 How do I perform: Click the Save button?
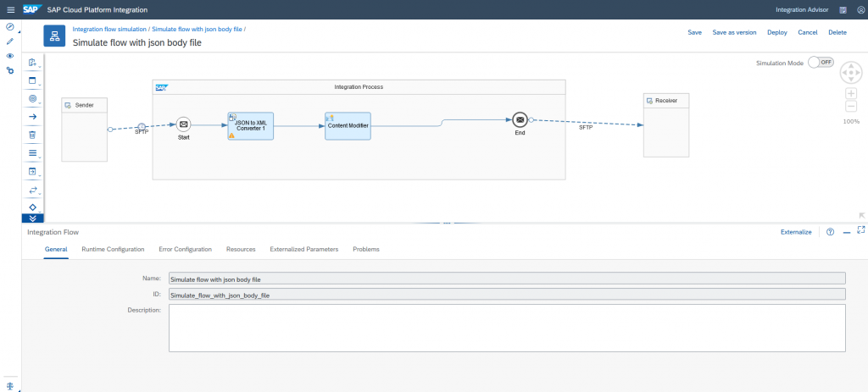tap(695, 33)
